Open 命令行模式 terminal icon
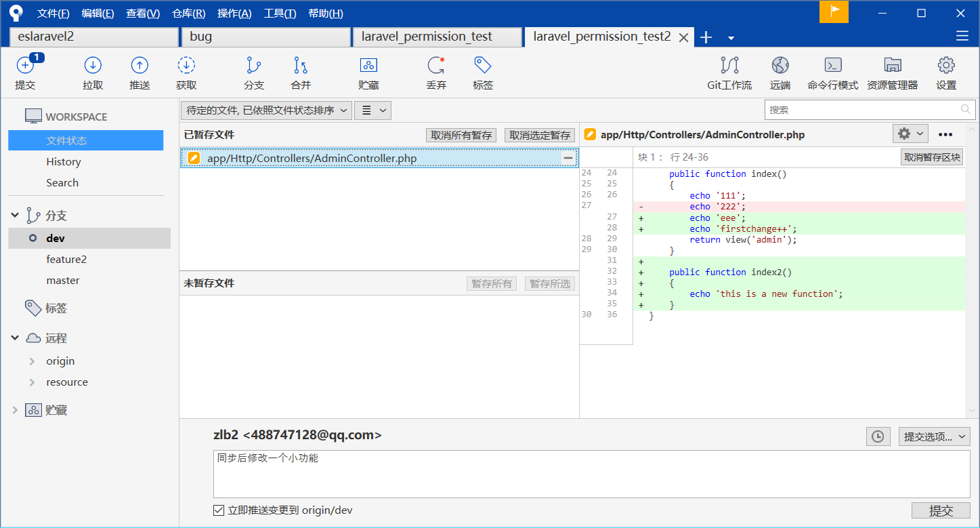Screen dimensions: 980x528 click(x=832, y=66)
